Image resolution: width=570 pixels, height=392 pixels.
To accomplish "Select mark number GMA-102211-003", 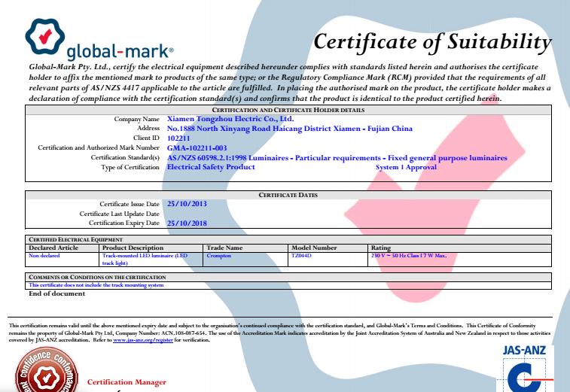I will (197, 148).
